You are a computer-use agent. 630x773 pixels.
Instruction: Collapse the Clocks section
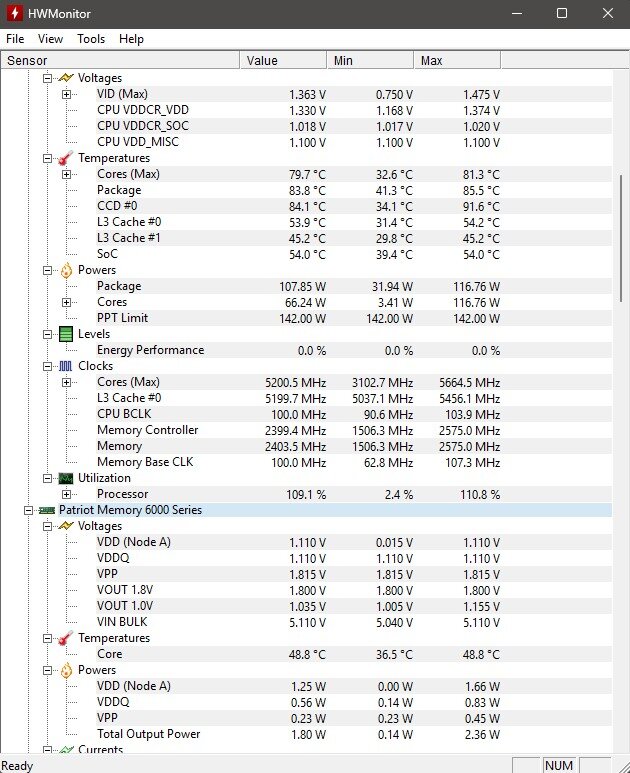click(x=47, y=366)
